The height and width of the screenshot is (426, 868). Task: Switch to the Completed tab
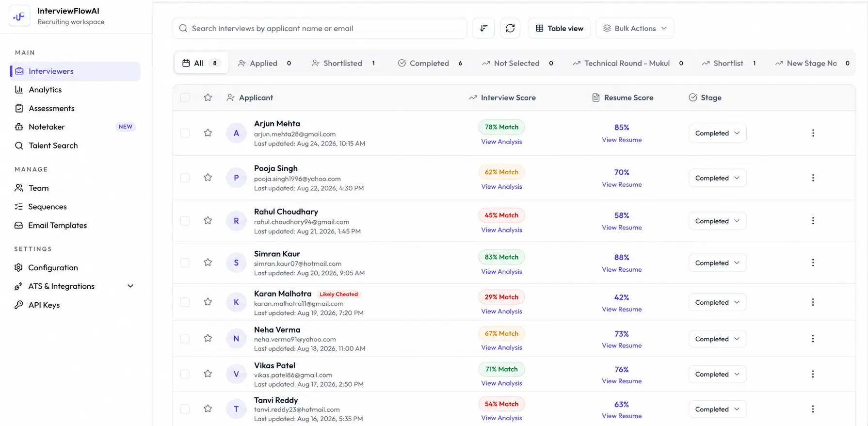[x=430, y=63]
